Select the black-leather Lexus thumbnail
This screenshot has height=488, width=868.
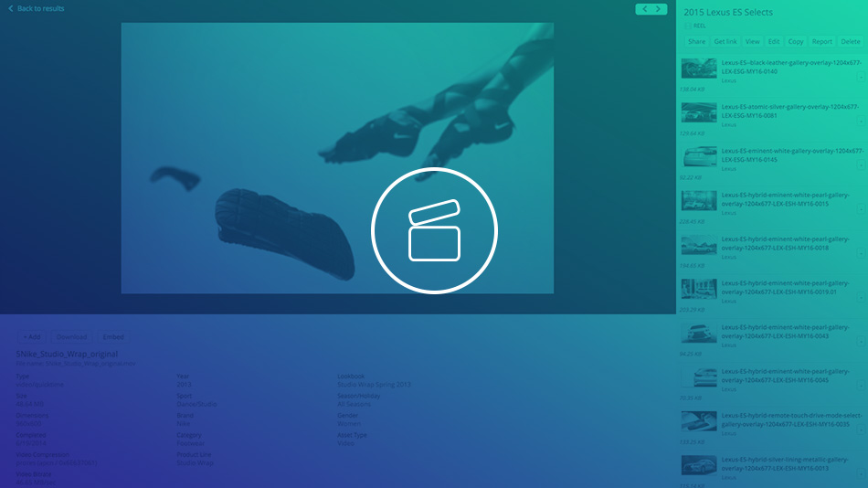pyautogui.click(x=699, y=69)
